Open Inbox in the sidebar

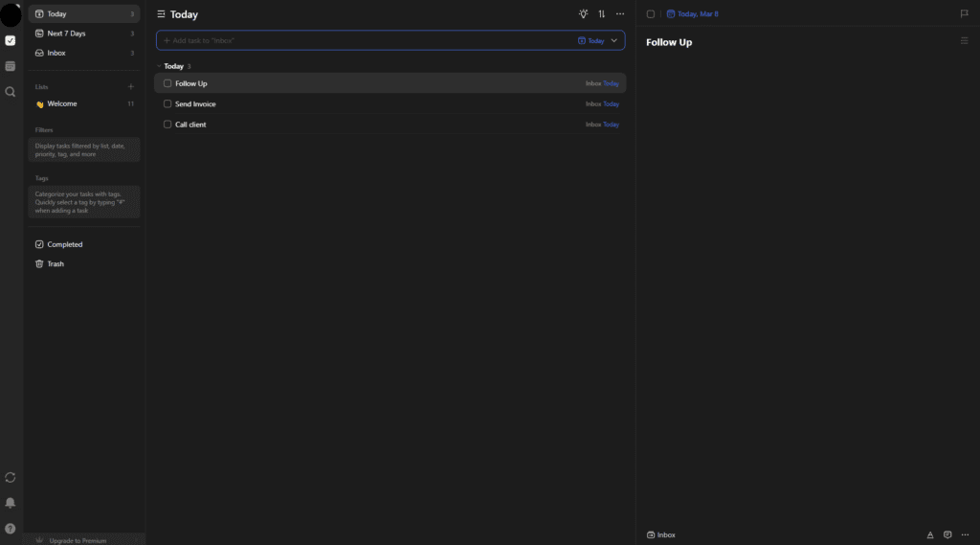click(84, 54)
